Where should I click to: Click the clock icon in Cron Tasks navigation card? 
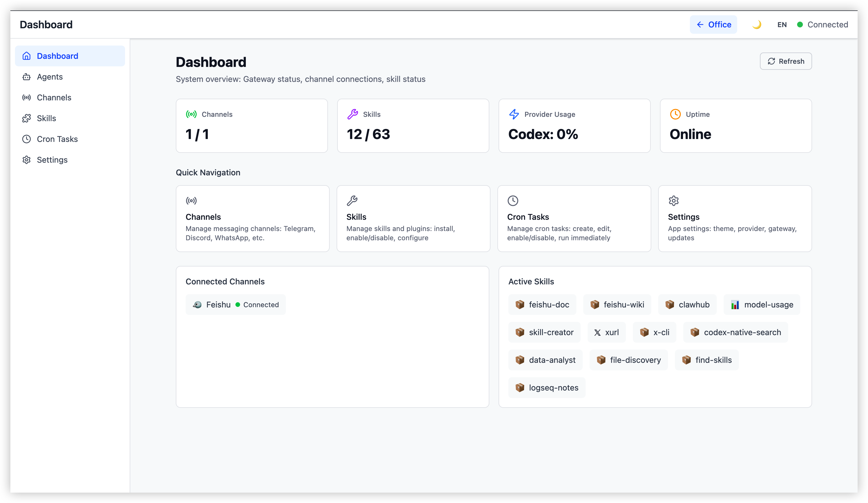pyautogui.click(x=513, y=200)
